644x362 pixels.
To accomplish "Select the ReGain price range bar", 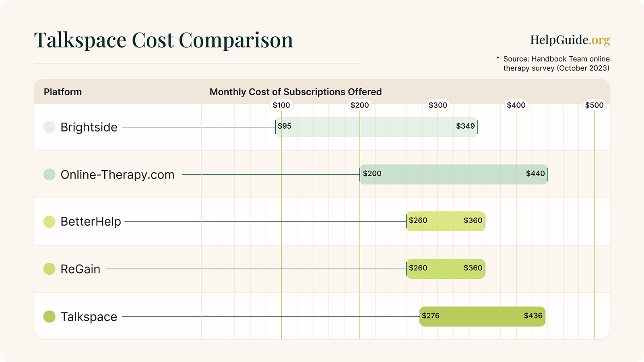I will (x=446, y=269).
